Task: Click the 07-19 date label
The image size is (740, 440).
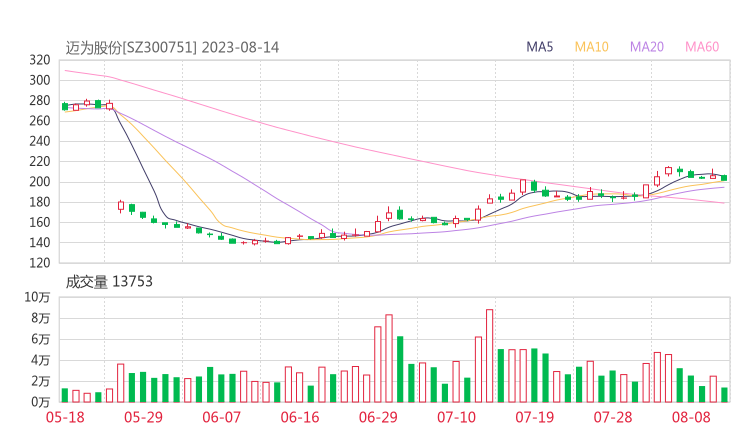Action: click(535, 417)
